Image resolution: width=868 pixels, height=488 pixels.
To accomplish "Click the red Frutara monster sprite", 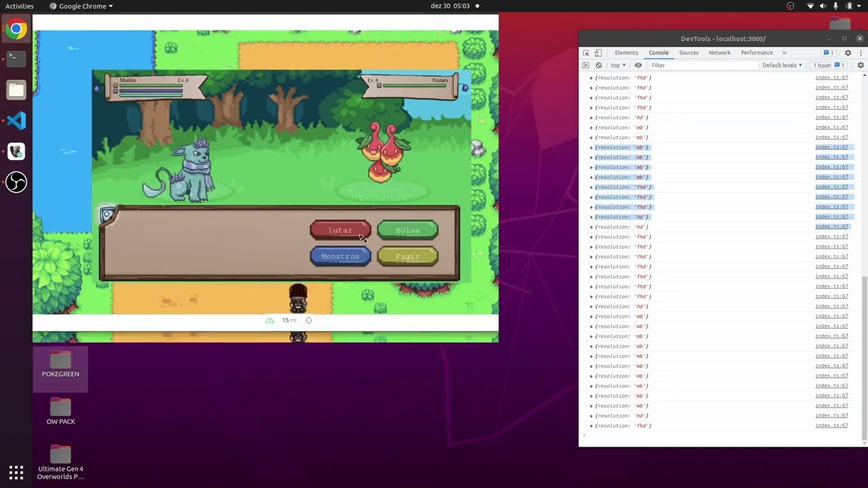I will pyautogui.click(x=382, y=152).
